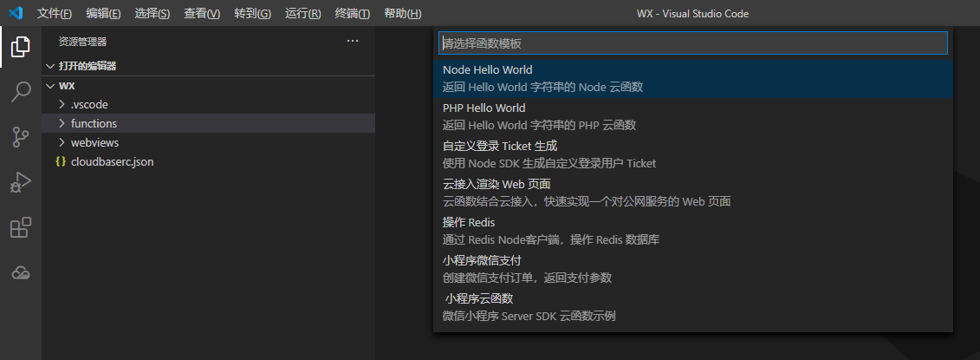Open the Source Control view icon

click(x=21, y=137)
